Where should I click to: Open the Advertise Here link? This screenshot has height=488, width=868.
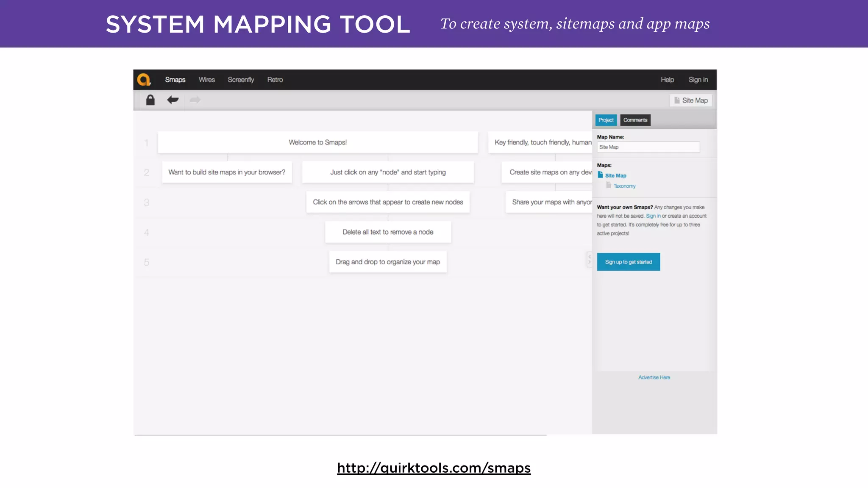click(x=654, y=377)
